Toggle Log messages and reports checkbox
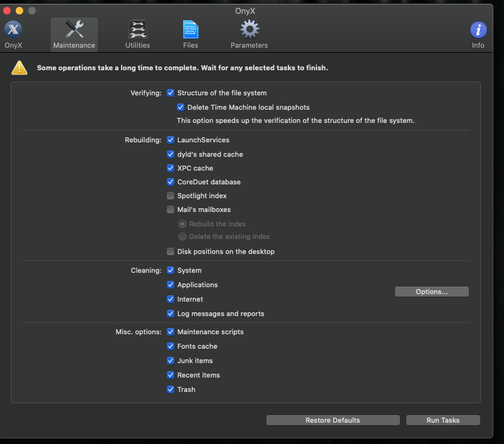 click(171, 314)
